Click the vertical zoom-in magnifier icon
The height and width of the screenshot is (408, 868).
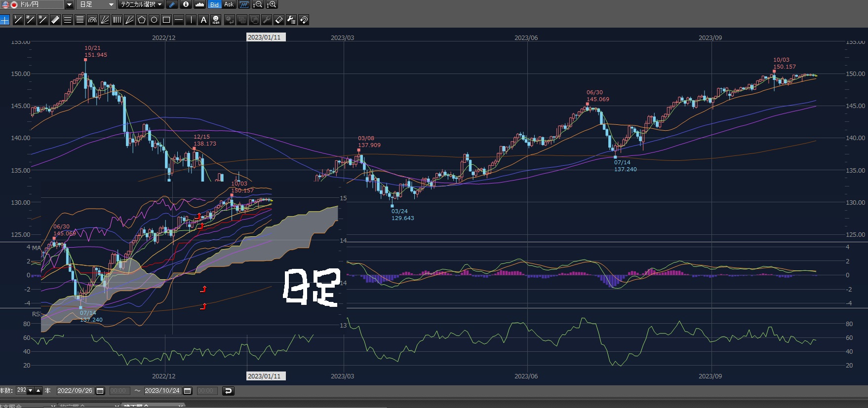tap(272, 4)
